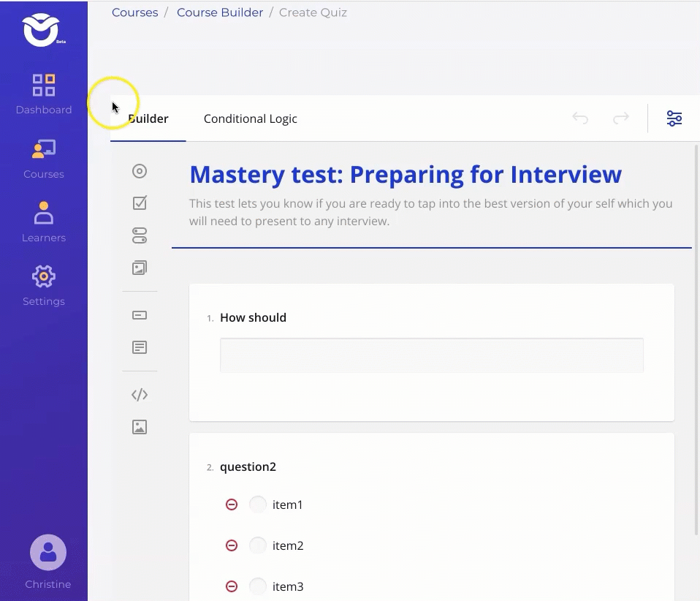Choose the item3 radio button
Screen dimensions: 700x601
click(258, 586)
